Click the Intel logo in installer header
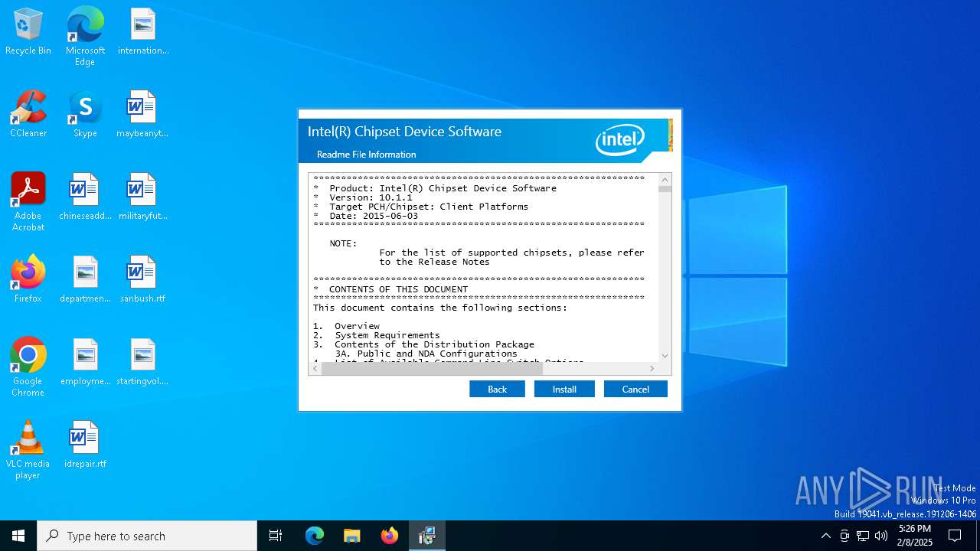980x551 pixels. (620, 140)
